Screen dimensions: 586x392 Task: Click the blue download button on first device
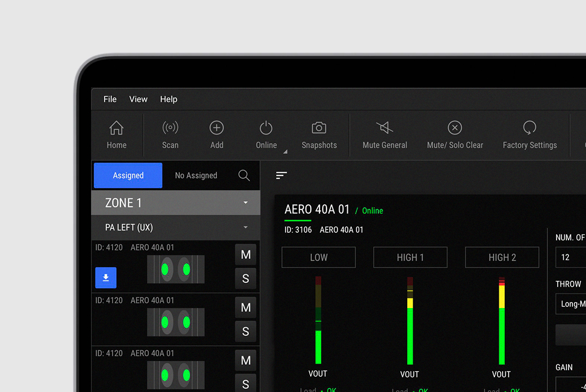tap(106, 278)
